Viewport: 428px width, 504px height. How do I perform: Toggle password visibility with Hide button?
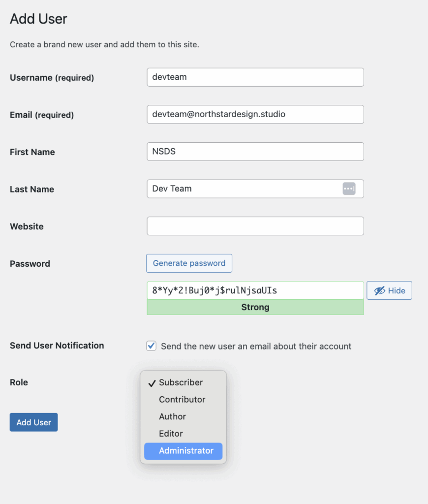tap(389, 290)
